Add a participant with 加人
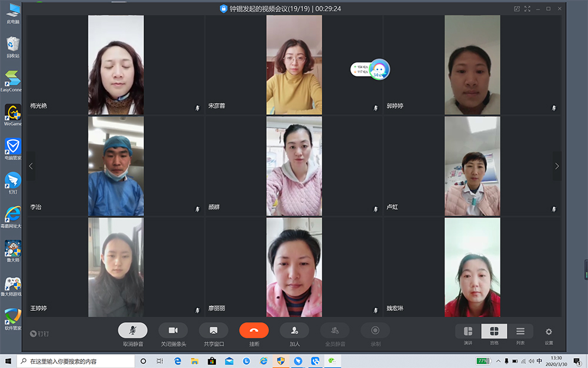This screenshot has width=588, height=368. coord(294,330)
